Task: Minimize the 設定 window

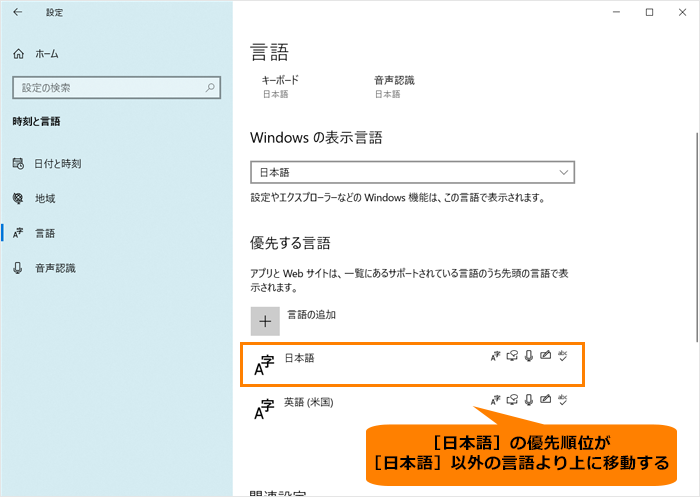Action: pos(617,12)
